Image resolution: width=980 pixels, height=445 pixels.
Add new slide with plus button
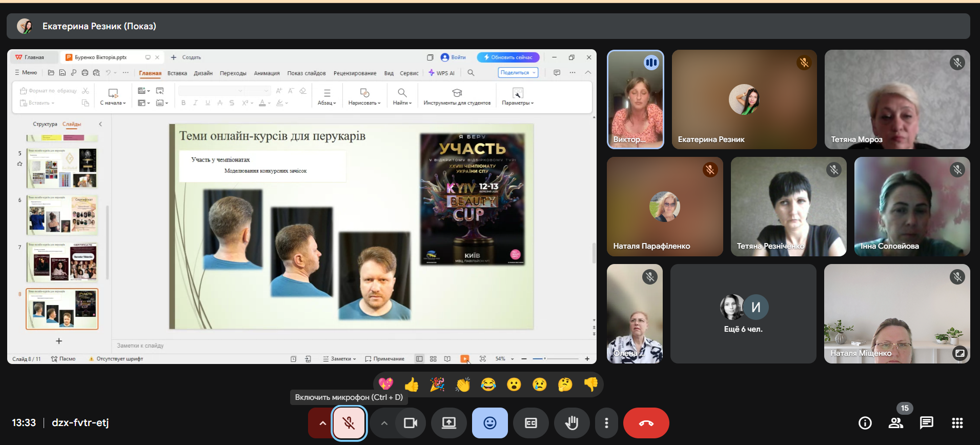[59, 341]
